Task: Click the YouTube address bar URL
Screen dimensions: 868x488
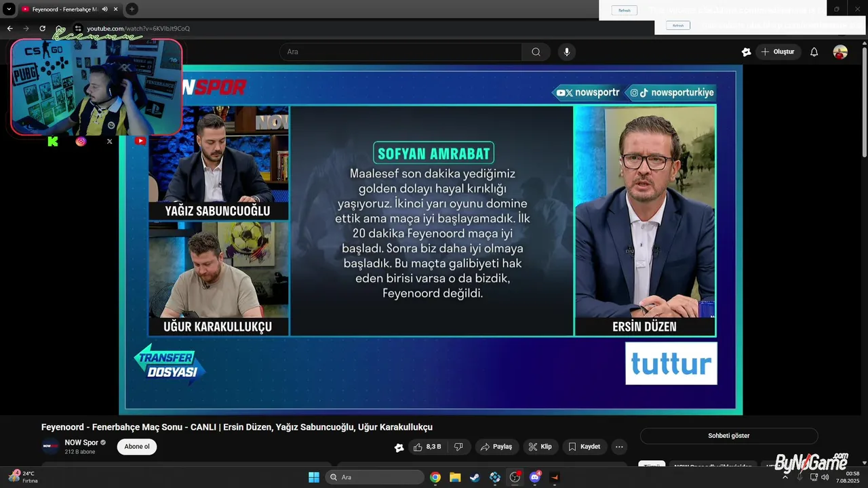Action: click(x=138, y=28)
